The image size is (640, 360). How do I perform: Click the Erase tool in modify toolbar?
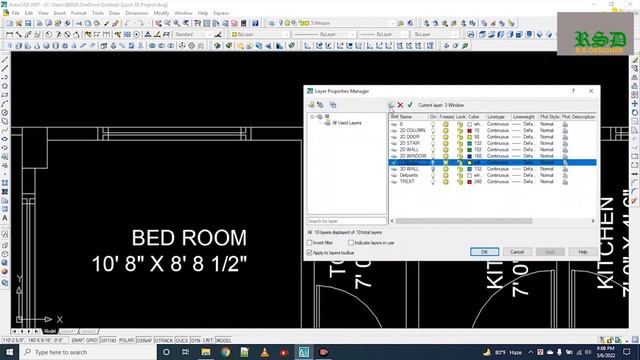pyautogui.click(x=635, y=60)
